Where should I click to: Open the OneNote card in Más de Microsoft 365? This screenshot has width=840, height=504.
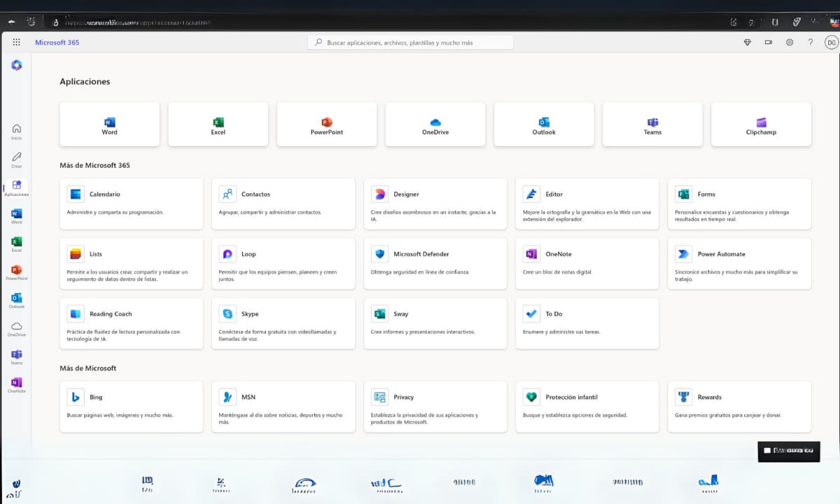pos(587,264)
